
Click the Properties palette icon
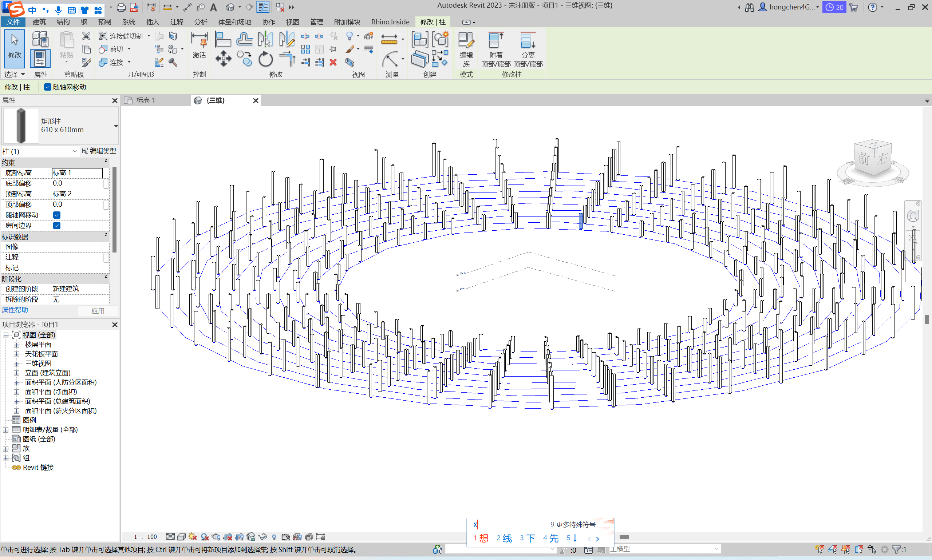pos(40,59)
